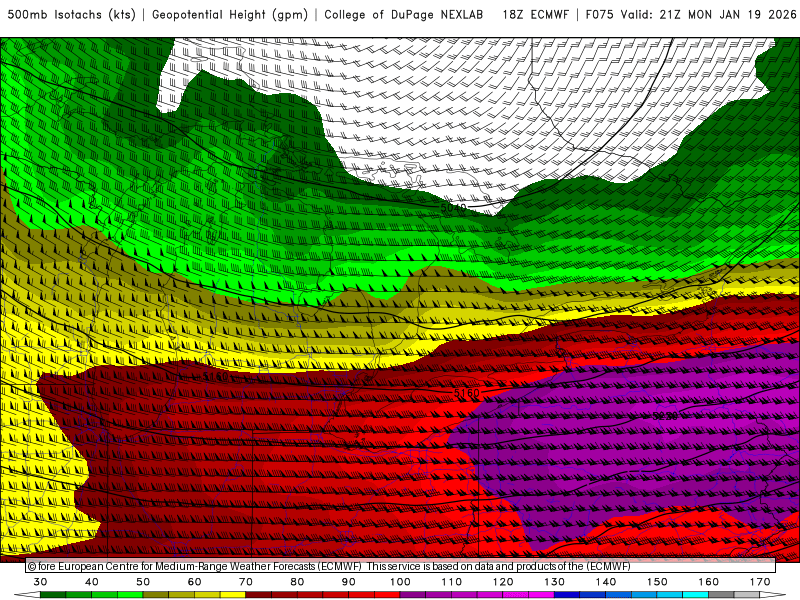Click the ECMWF copyright notice text

coord(329,566)
